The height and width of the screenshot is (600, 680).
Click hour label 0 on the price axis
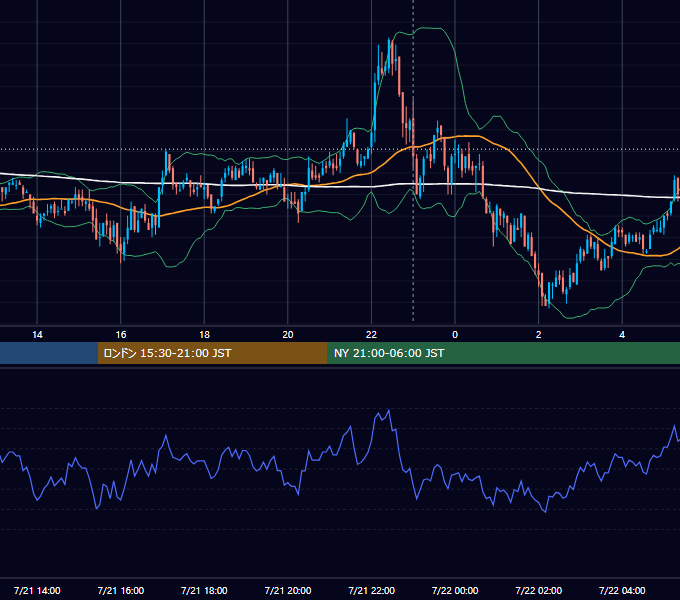coord(455,335)
